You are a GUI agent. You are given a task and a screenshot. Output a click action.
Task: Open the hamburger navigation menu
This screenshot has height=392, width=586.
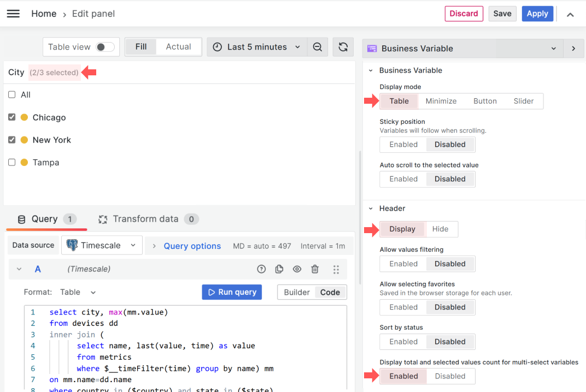coord(13,14)
